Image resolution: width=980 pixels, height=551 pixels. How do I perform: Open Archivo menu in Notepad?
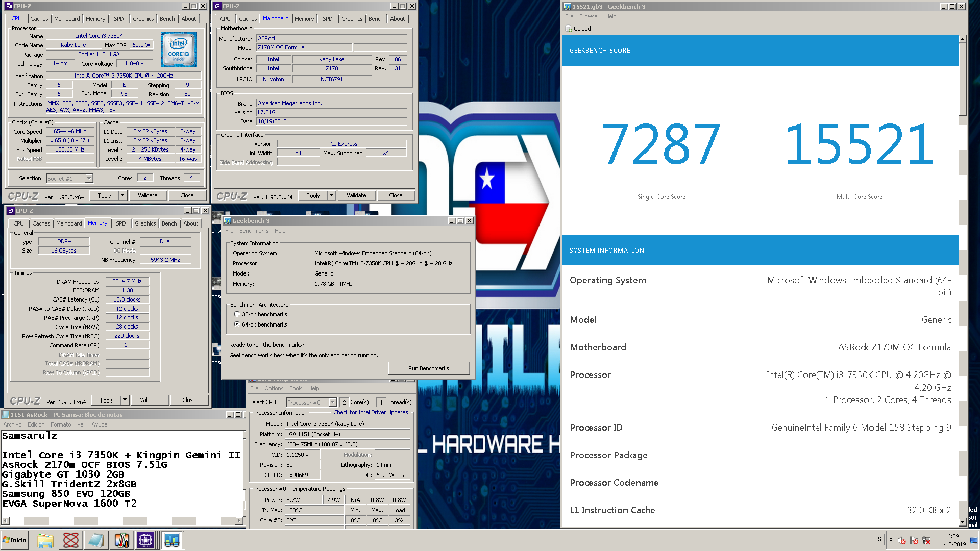(12, 424)
